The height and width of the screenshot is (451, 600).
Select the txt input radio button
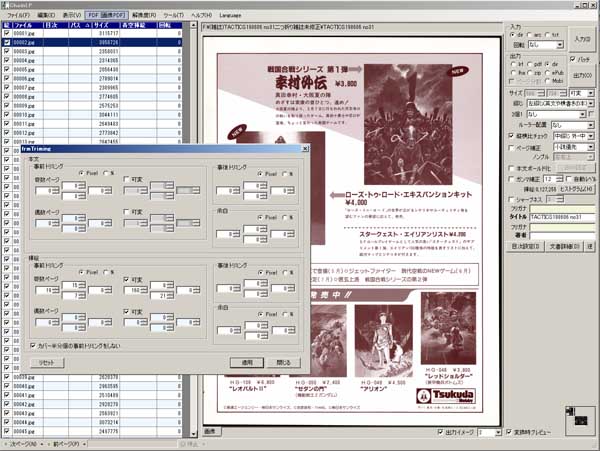tap(548, 35)
